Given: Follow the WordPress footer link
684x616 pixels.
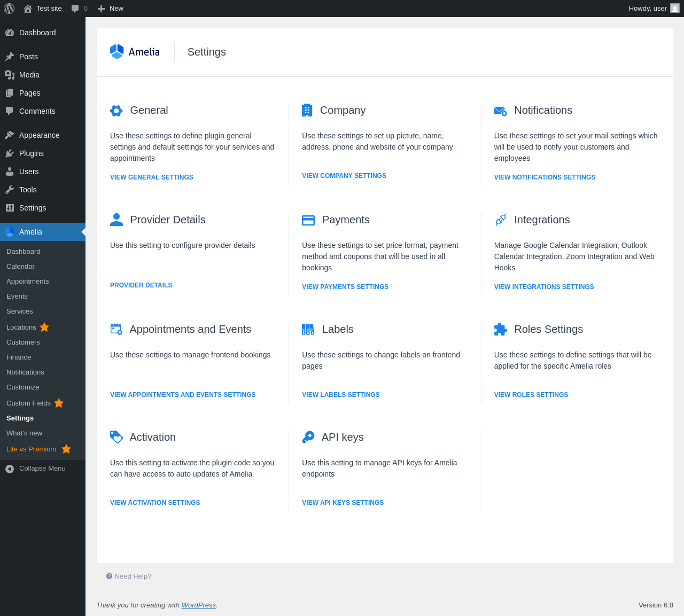Looking at the screenshot, I should [199, 605].
